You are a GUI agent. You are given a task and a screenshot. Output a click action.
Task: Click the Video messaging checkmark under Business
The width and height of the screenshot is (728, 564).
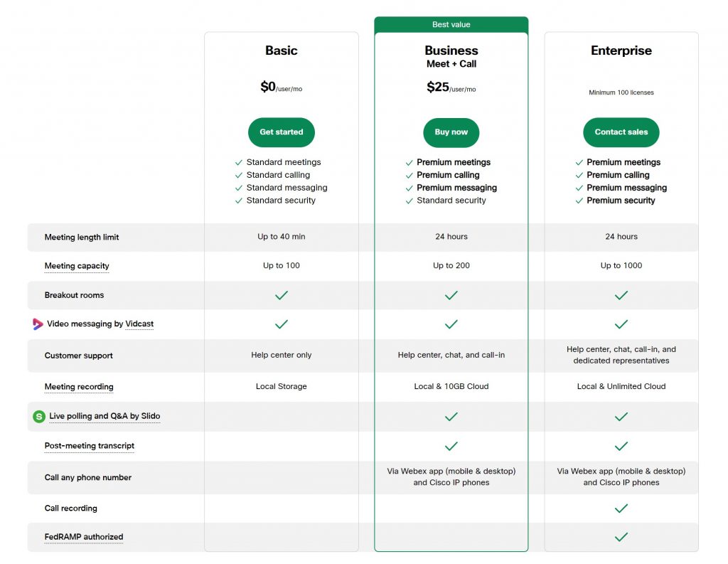[451, 324]
